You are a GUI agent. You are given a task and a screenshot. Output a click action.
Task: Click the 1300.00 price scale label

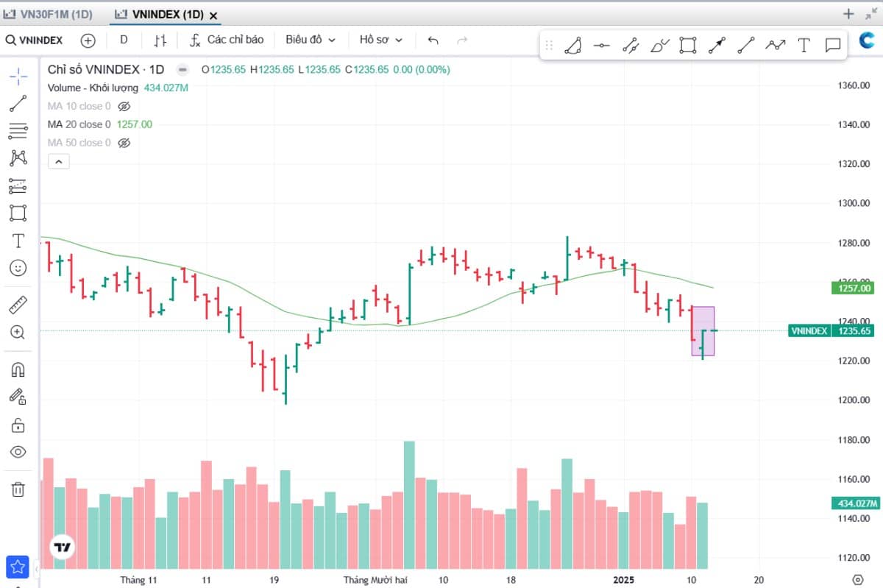point(854,203)
